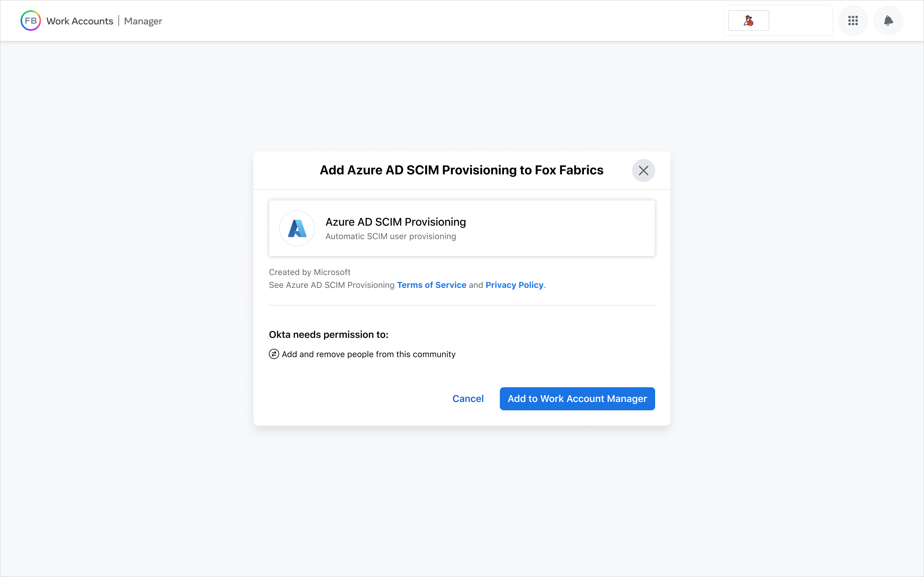Click the apps grid icon top right
924x577 pixels.
[x=853, y=21]
